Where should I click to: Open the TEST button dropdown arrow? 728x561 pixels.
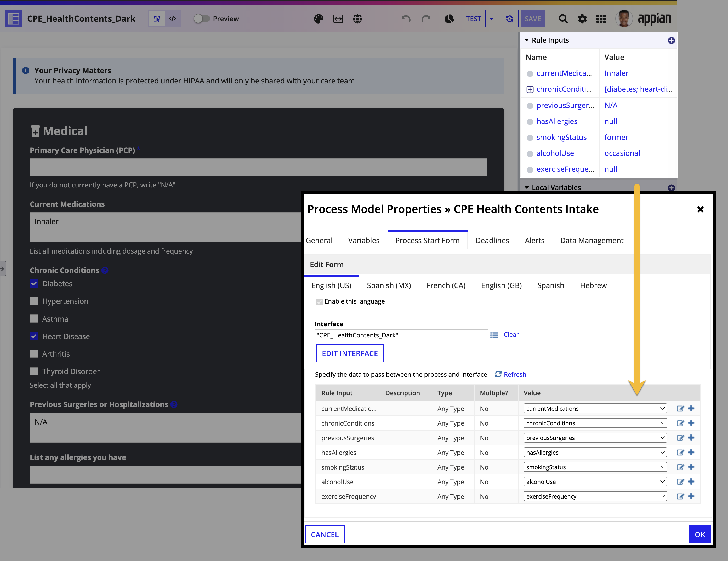(491, 19)
